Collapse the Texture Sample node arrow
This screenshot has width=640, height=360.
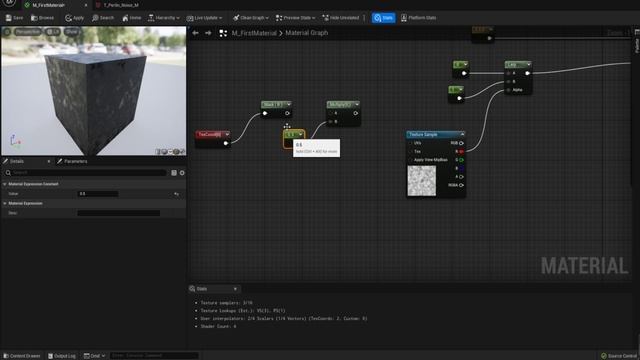[x=462, y=134]
